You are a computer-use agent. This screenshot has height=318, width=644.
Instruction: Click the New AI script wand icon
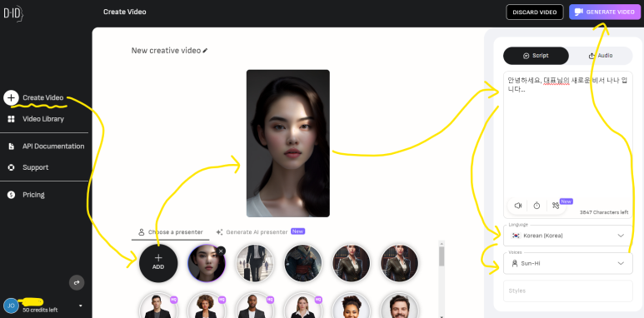pyautogui.click(x=556, y=206)
